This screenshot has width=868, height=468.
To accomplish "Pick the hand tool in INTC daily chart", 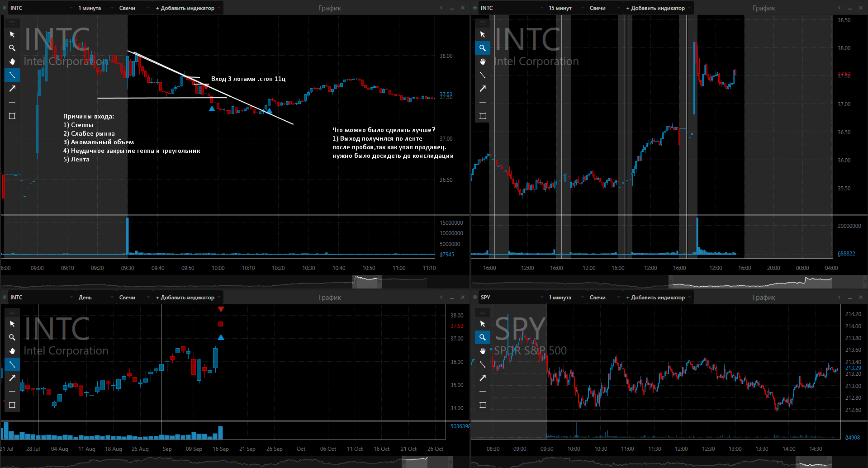I will [x=12, y=351].
